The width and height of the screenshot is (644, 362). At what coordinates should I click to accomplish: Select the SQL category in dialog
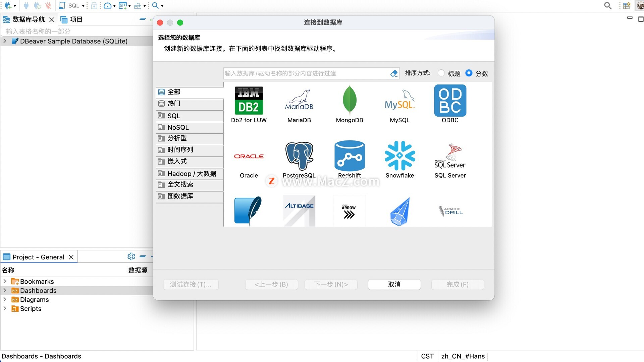(x=190, y=116)
